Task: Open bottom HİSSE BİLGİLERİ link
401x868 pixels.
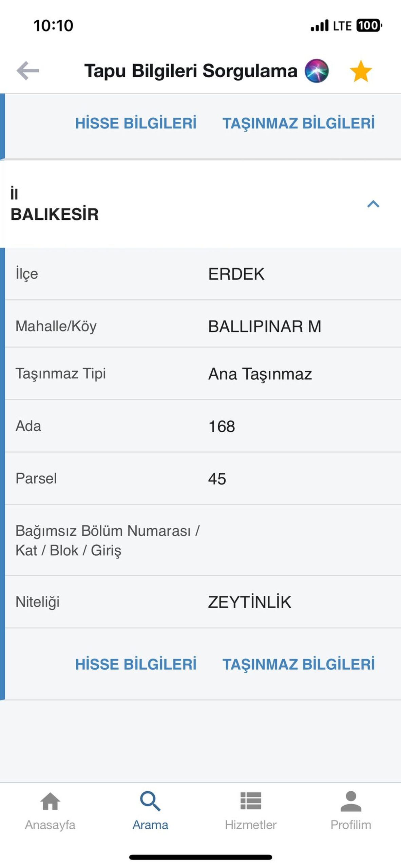Action: [136, 664]
